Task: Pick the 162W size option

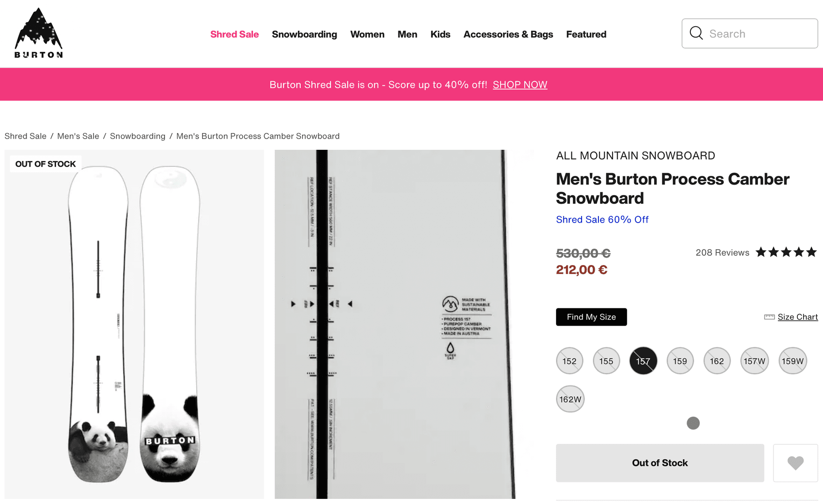Action: [570, 399]
